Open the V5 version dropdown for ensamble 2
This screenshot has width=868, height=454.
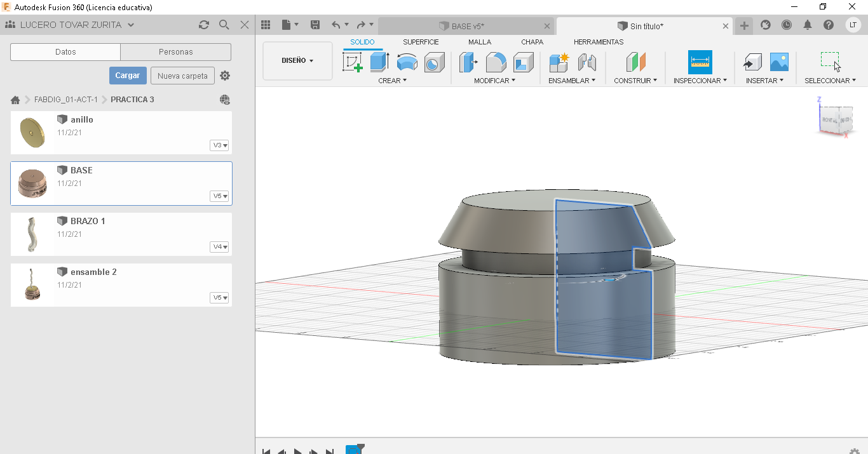pyautogui.click(x=219, y=298)
